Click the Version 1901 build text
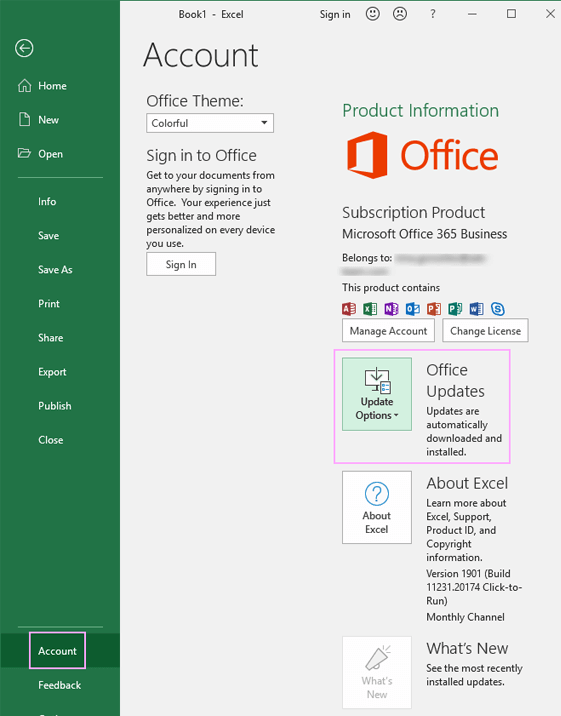This screenshot has height=716, width=561. (474, 587)
